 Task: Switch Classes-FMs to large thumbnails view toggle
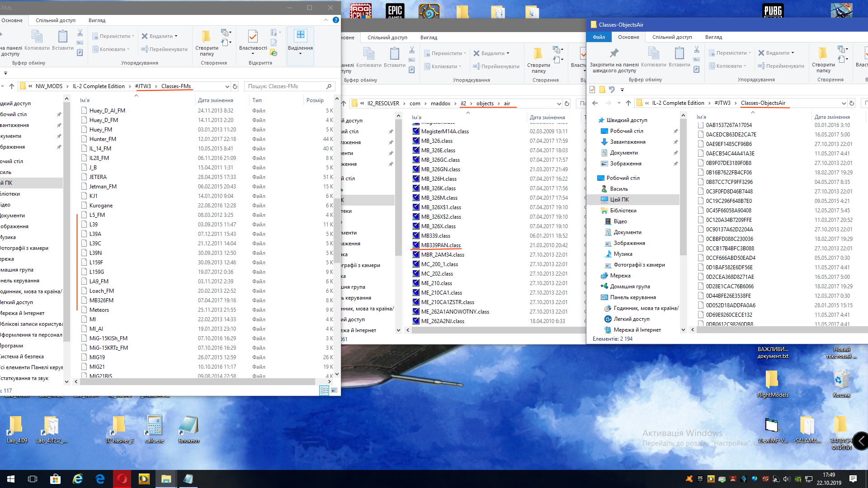click(x=334, y=390)
